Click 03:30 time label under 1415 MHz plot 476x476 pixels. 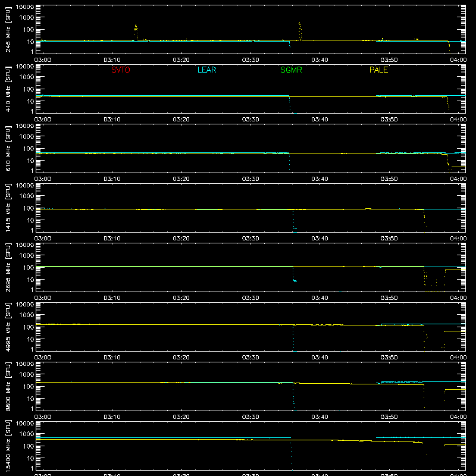point(250,239)
